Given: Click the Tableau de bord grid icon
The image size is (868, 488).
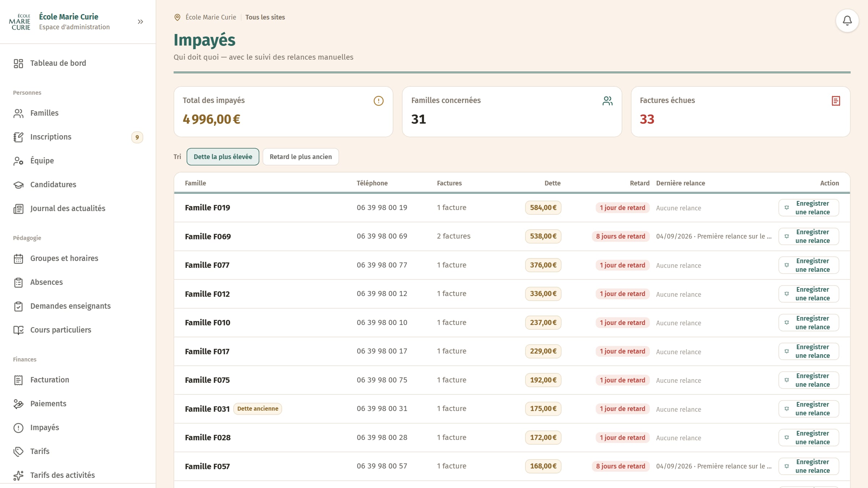Looking at the screenshot, I should click(18, 63).
